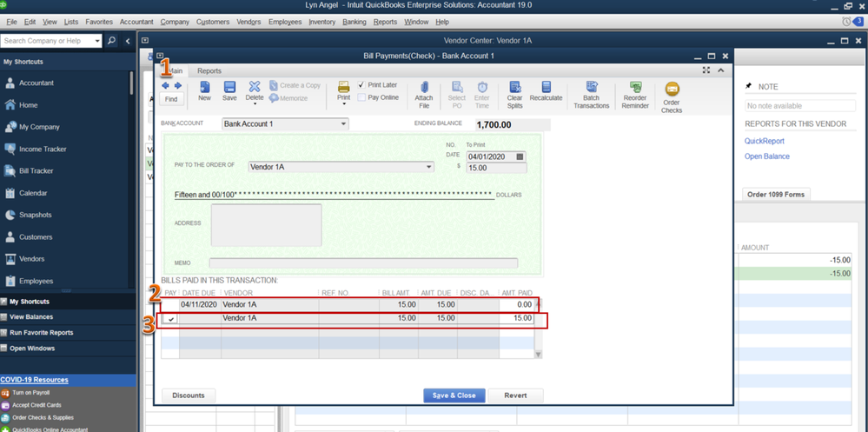Click the Search Company or Help field
The image size is (868, 432).
[x=47, y=41]
